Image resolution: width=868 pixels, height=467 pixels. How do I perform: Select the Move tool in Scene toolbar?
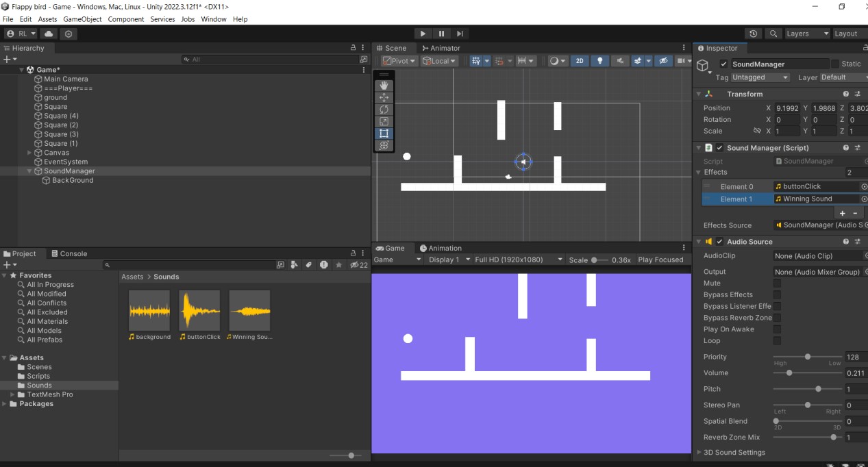click(384, 98)
